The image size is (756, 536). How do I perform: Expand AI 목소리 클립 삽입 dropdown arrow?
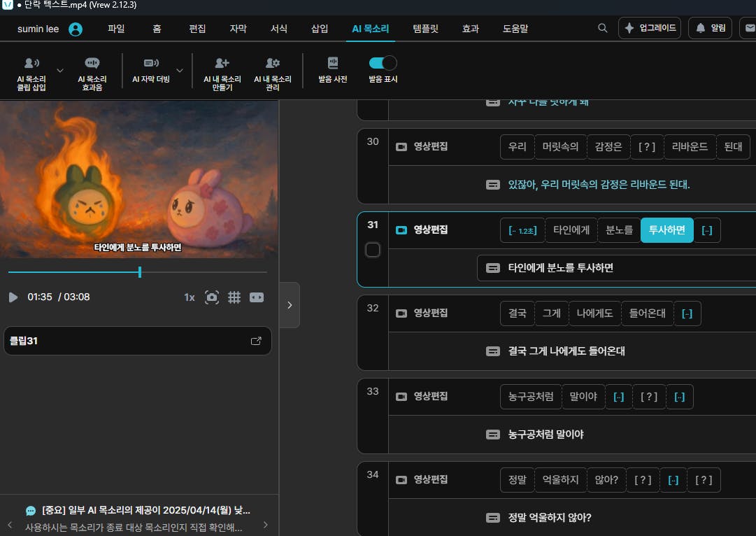tap(60, 71)
